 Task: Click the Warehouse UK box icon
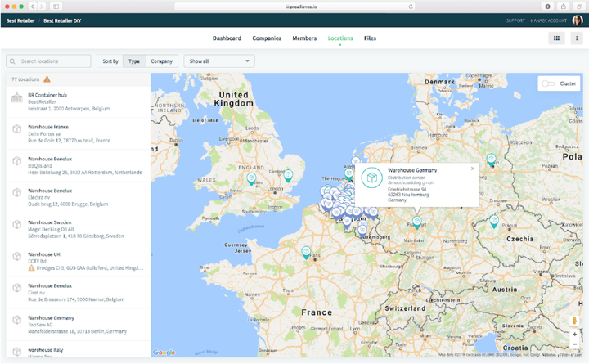[17, 256]
